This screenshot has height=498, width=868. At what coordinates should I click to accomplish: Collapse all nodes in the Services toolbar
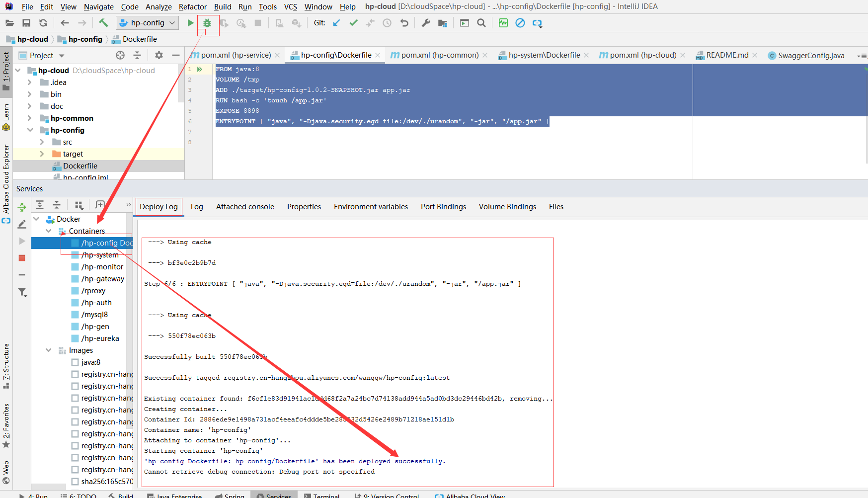pyautogui.click(x=57, y=205)
